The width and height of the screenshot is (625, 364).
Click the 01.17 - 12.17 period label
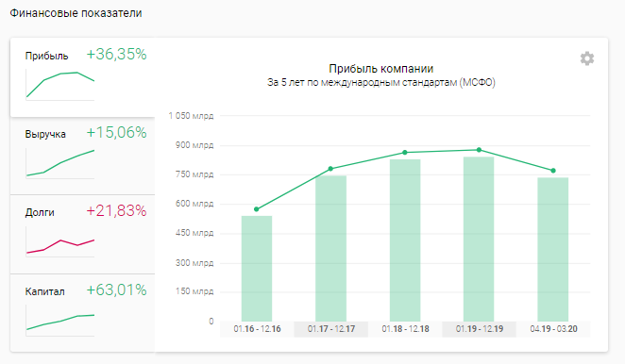[x=331, y=329]
